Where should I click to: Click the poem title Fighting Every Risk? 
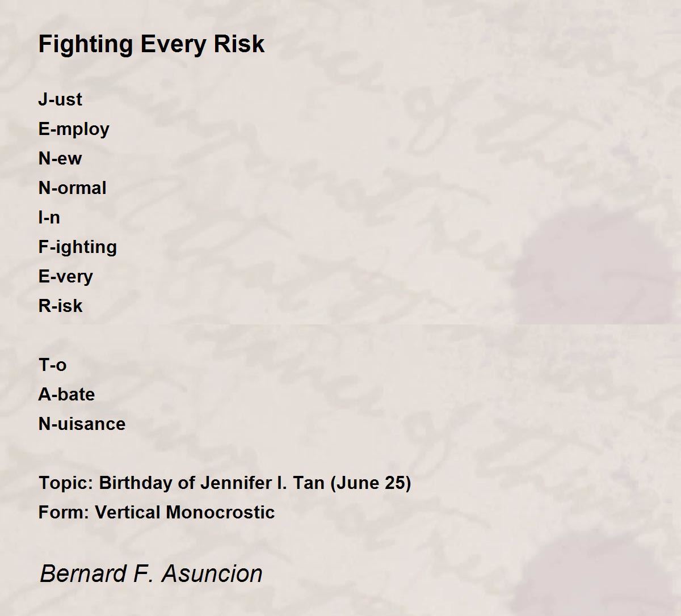click(152, 44)
